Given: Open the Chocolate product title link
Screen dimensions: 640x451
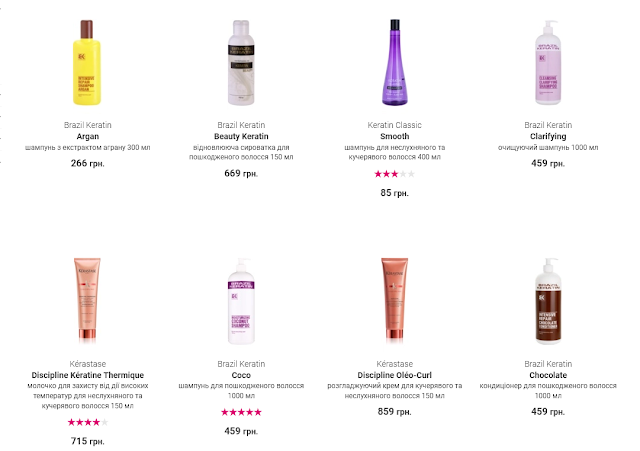Looking at the screenshot, I should pyautogui.click(x=548, y=375).
